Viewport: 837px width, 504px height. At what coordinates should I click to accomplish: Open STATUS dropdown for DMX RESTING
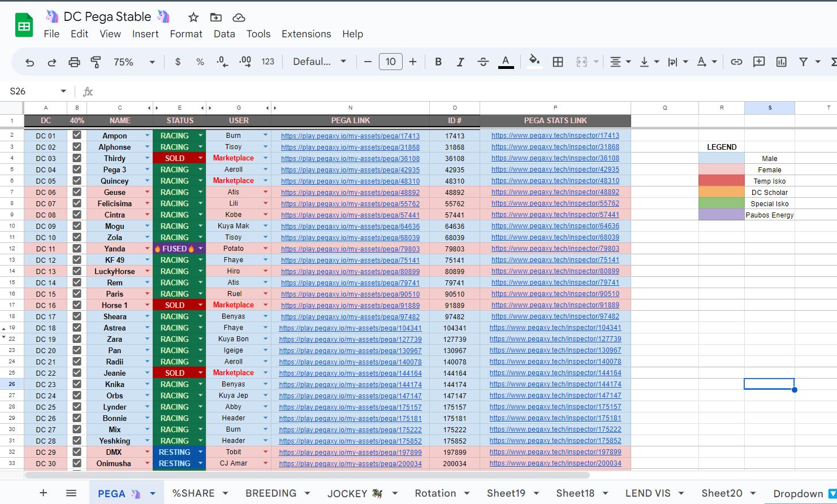coord(201,452)
